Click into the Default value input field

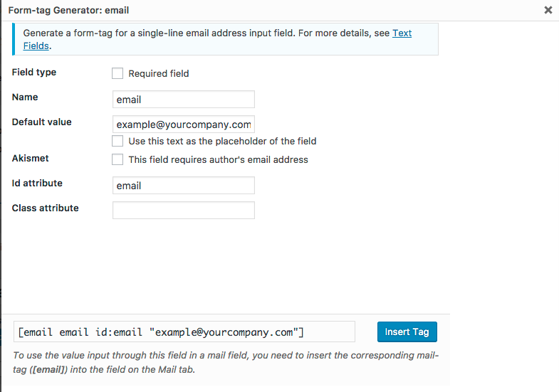(184, 125)
